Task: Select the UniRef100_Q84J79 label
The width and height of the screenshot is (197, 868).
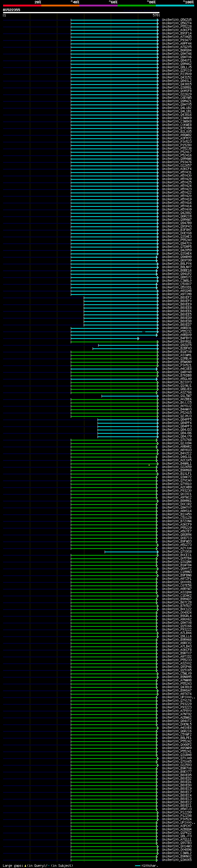Action: (177, 436)
